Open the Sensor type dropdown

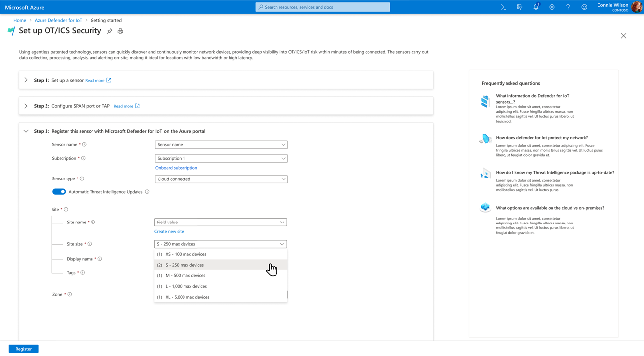[x=221, y=179]
